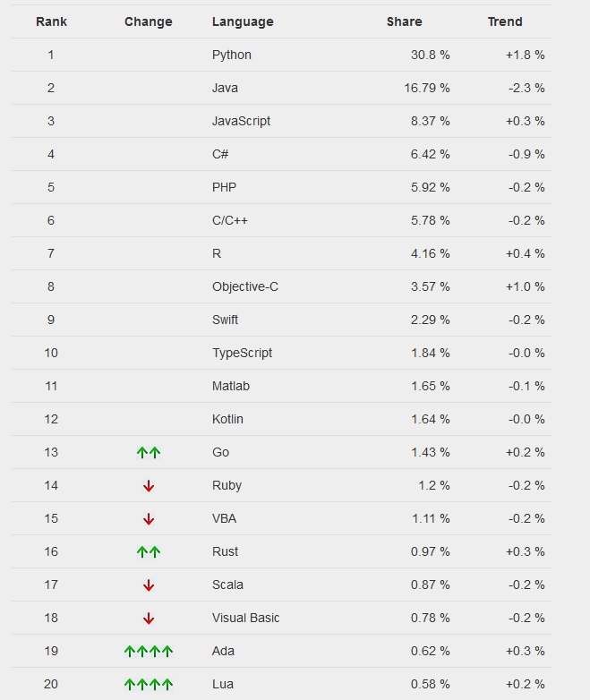The height and width of the screenshot is (700, 590).
Task: Click the four green arrows beside Lua
Action: (149, 685)
